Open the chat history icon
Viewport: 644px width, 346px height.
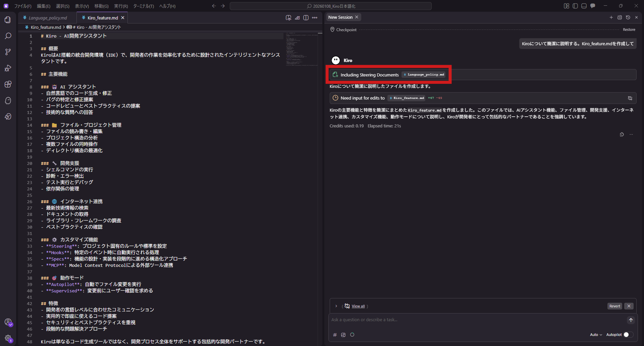628,17
